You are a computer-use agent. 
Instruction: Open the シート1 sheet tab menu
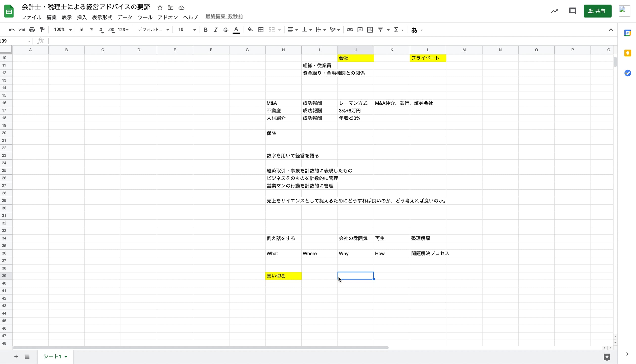tap(66, 356)
